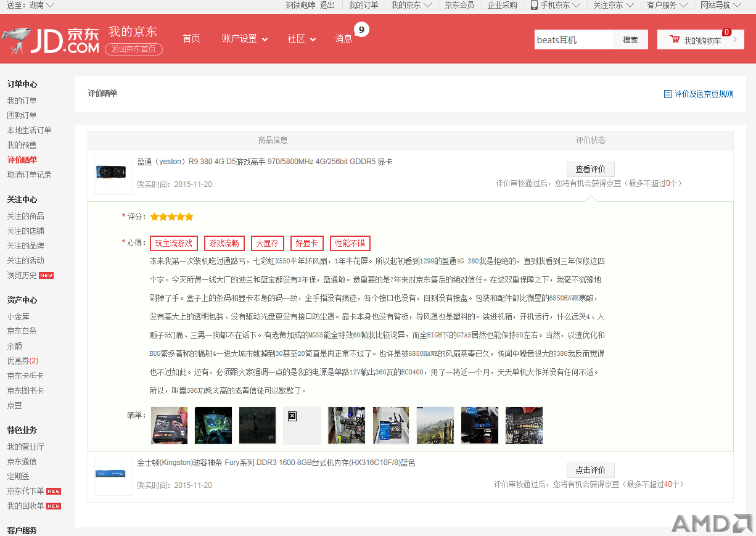Click the 返回京东首页 button
756x536 pixels.
point(134,49)
